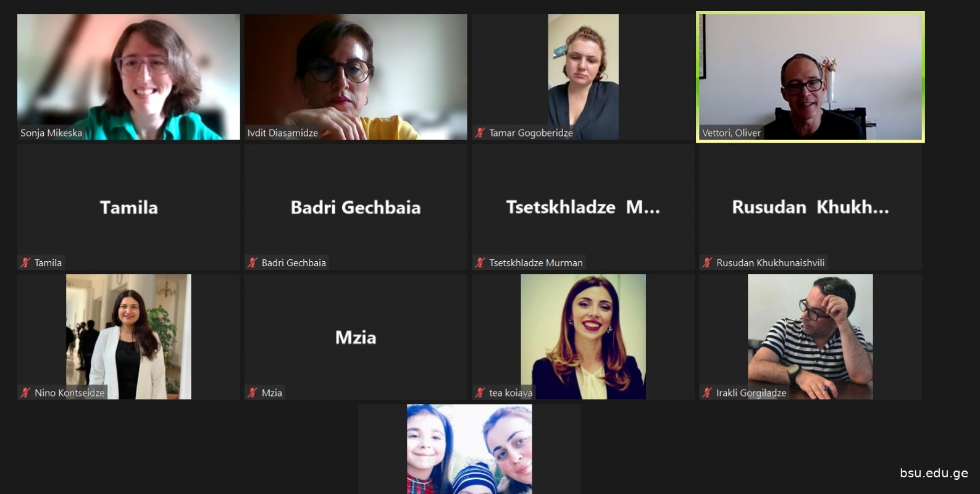The width and height of the screenshot is (980, 494).
Task: Click the Tamar Gogoberidze name label
Action: (x=530, y=133)
